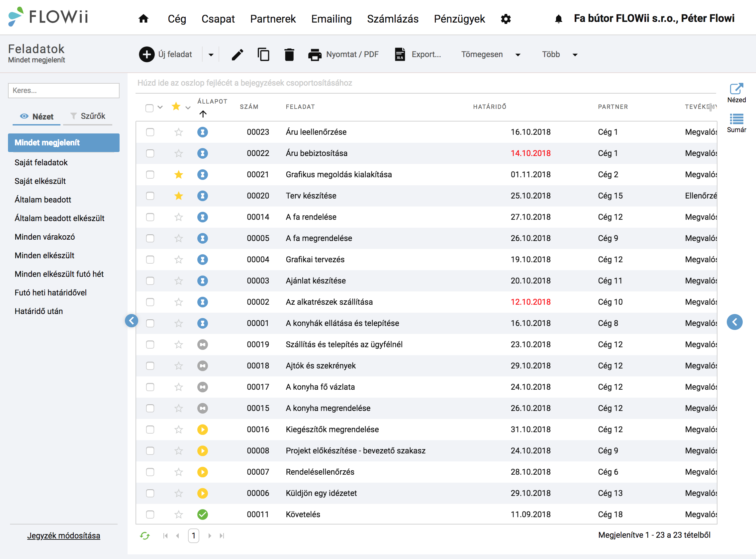Click the pencil edit icon
756x559 pixels.
237,54
